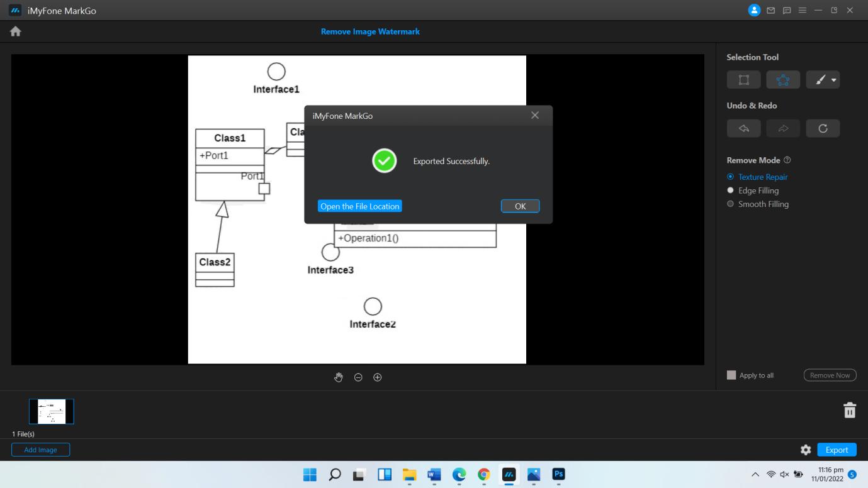Open Task View on the taskbar
Viewport: 868px width, 488px height.
359,475
